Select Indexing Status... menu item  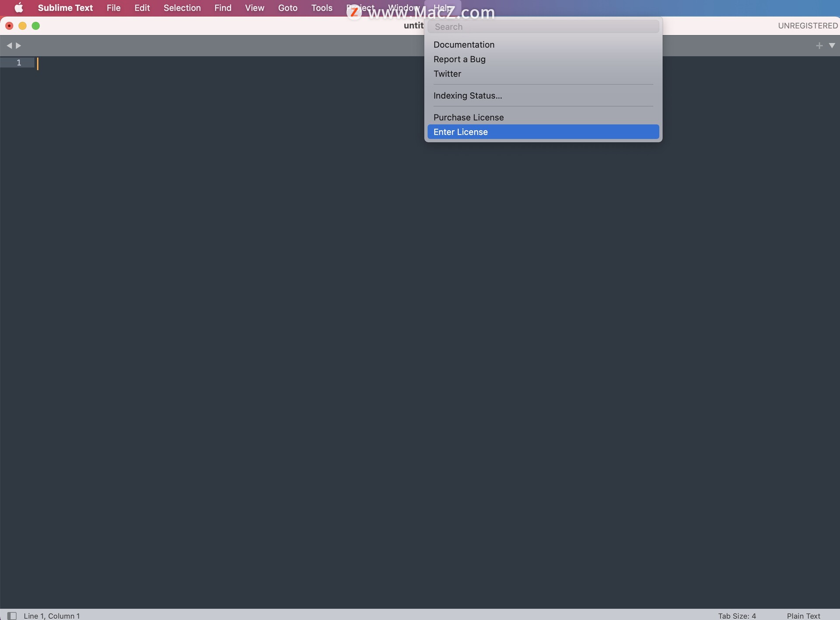[543, 96]
